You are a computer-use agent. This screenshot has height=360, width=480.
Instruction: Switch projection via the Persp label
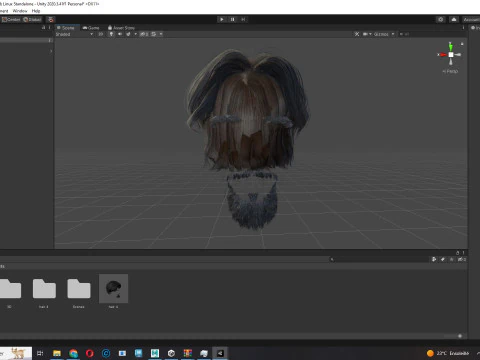pyautogui.click(x=450, y=71)
